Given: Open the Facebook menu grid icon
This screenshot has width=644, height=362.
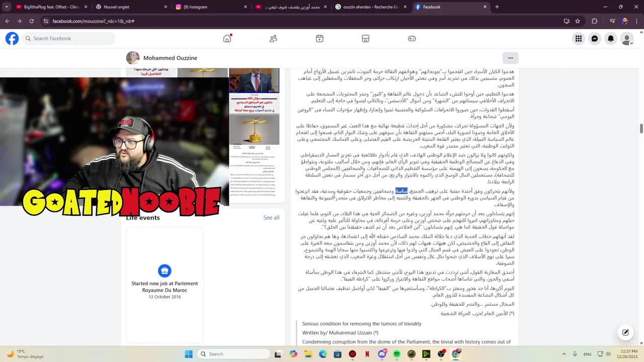Looking at the screenshot, I should coord(579,39).
